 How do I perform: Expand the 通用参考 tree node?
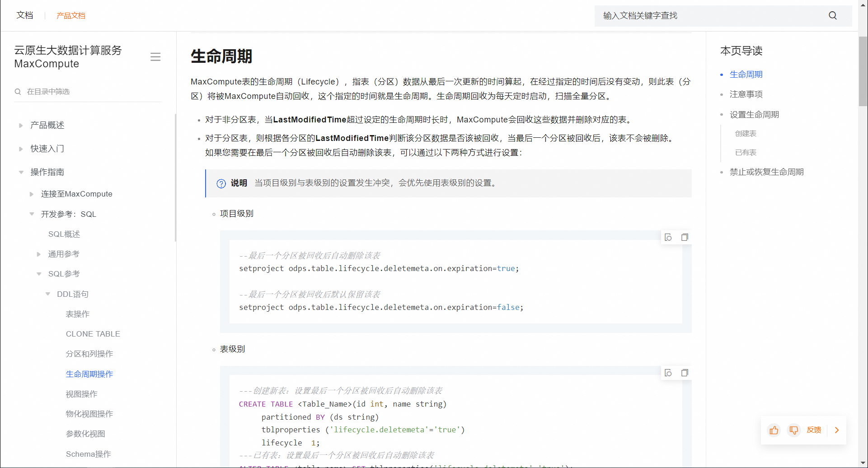pos(39,254)
